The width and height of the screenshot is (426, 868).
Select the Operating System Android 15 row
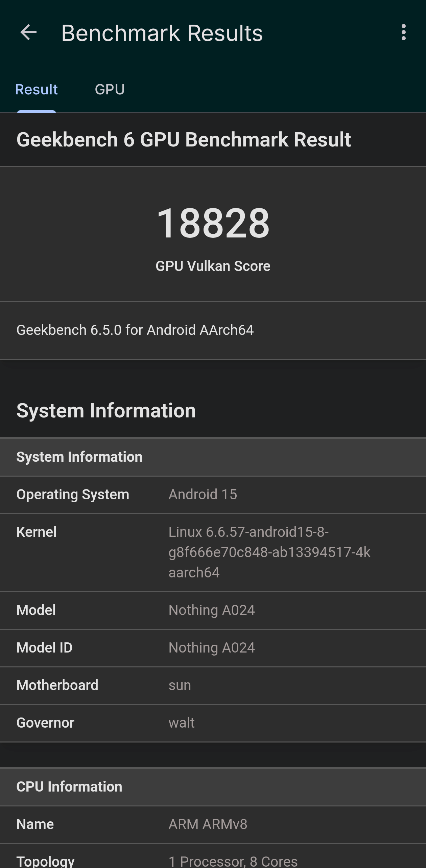click(x=213, y=495)
